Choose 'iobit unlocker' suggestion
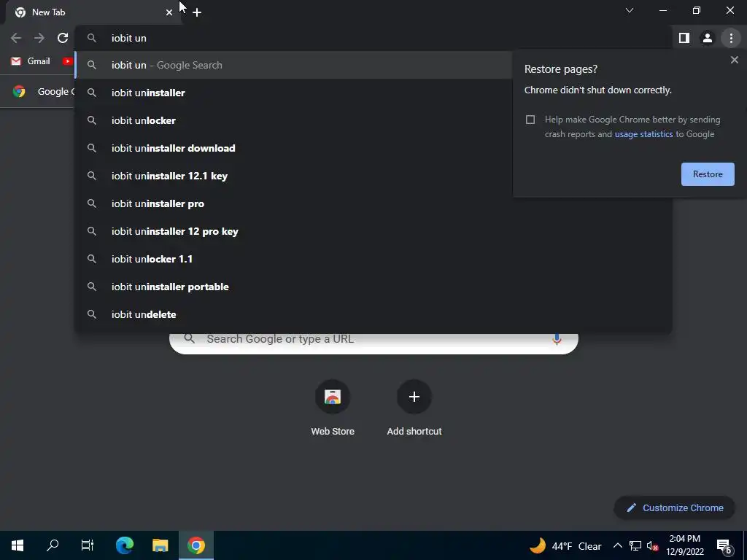 click(293, 120)
